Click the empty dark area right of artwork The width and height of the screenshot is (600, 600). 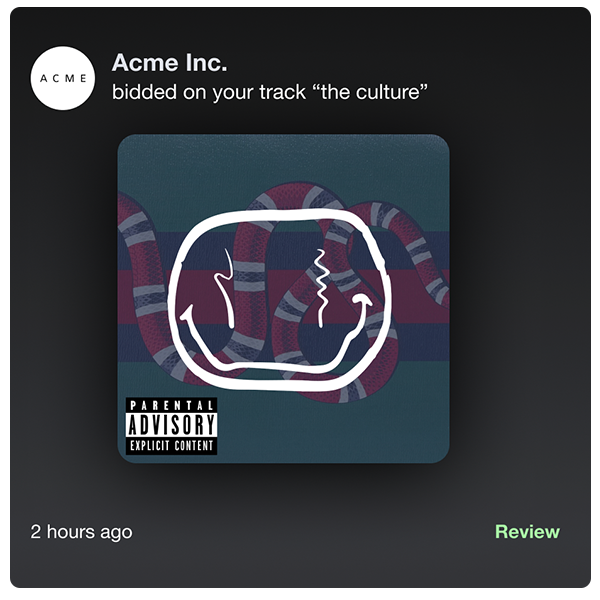[520, 298]
